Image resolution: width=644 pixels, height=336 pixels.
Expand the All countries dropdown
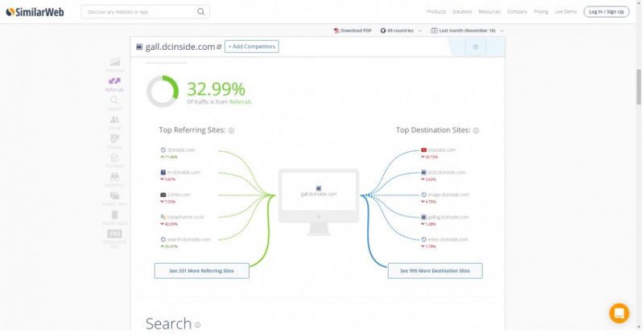[402, 31]
